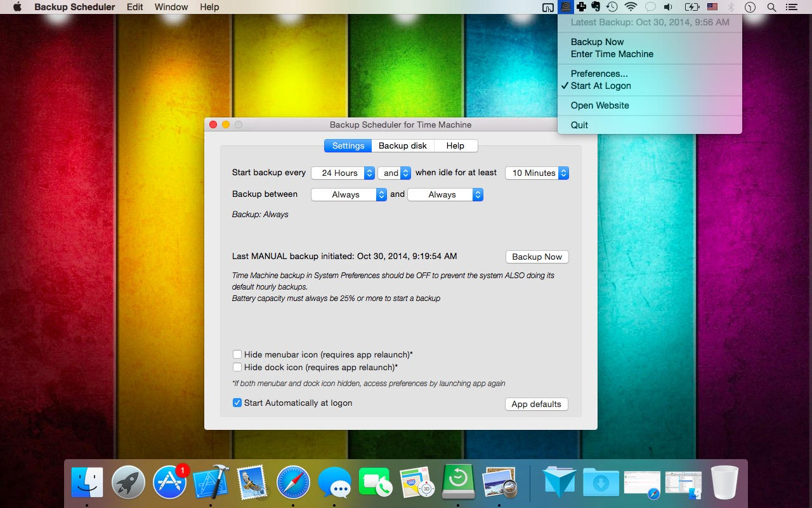This screenshot has width=812, height=508.
Task: Open FaceTime from the Dock
Action: point(376,482)
